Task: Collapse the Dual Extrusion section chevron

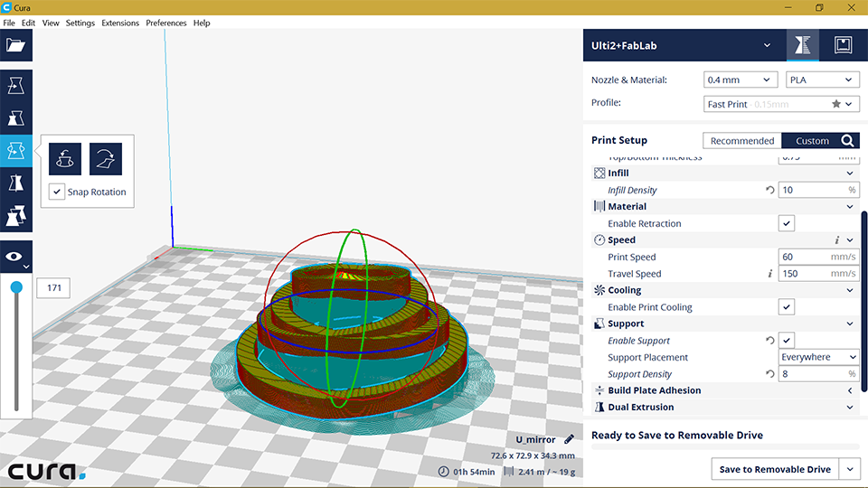Action: pos(850,408)
